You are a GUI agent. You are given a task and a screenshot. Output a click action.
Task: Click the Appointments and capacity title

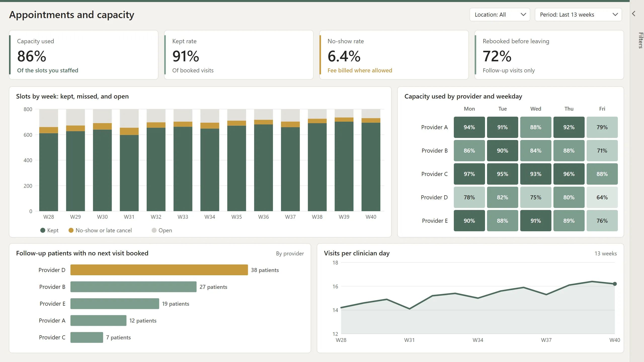coord(72,15)
